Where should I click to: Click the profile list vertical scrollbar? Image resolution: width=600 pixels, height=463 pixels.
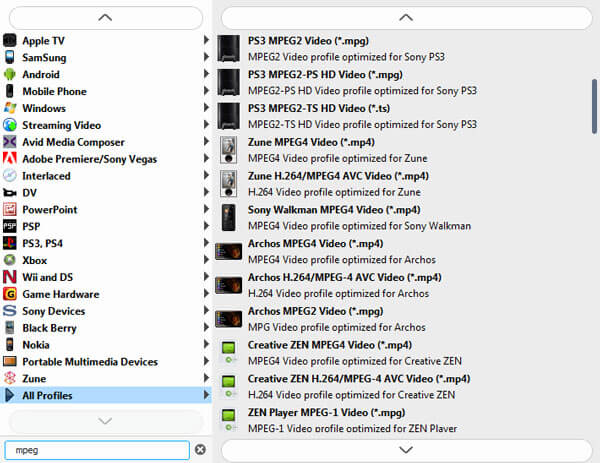[594, 106]
